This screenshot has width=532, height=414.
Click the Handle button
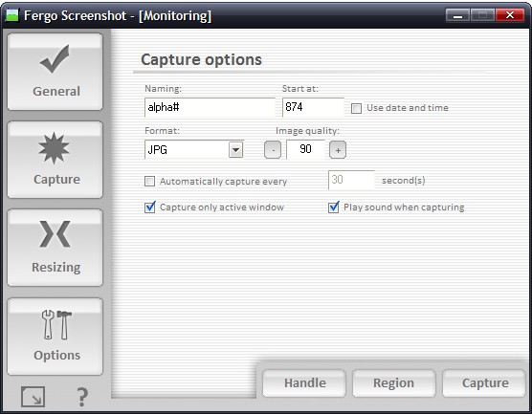304,383
